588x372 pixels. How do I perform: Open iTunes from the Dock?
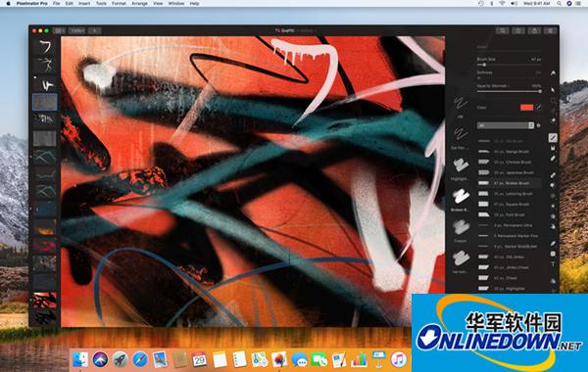(x=399, y=359)
